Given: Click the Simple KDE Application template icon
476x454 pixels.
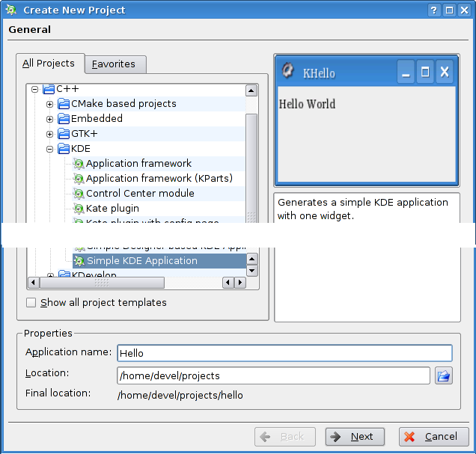Looking at the screenshot, I should 79,261.
